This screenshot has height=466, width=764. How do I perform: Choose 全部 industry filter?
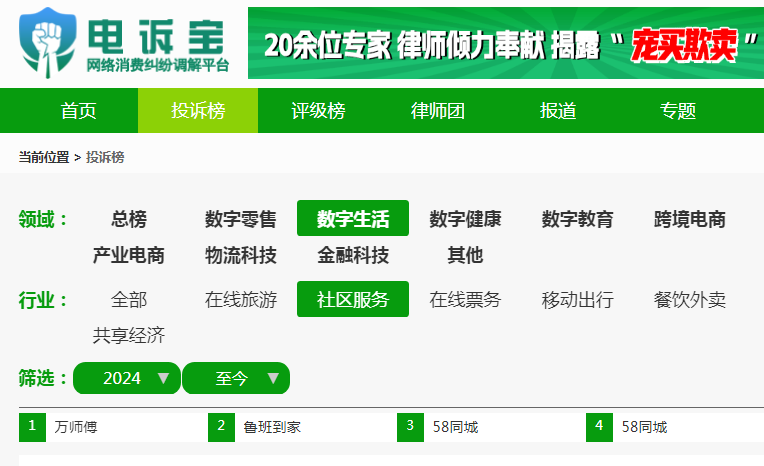pos(129,299)
